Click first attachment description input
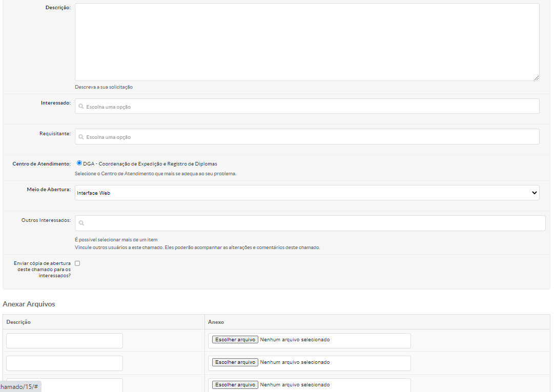 tap(65, 341)
